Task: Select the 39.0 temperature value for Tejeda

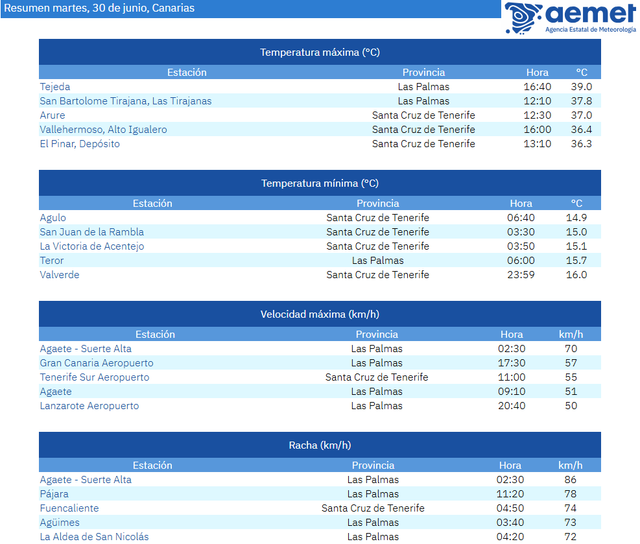Action: [x=582, y=87]
